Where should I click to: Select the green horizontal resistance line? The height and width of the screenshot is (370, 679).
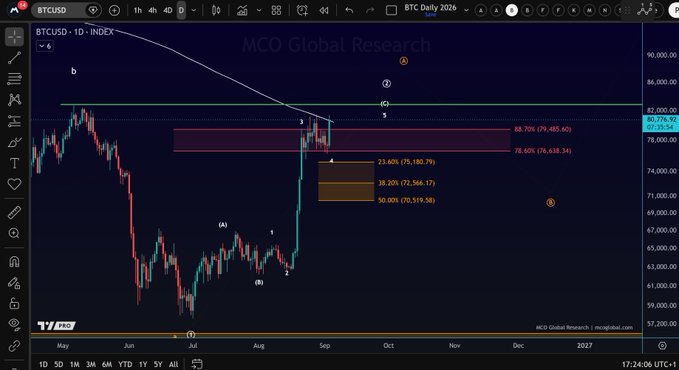pos(351,104)
